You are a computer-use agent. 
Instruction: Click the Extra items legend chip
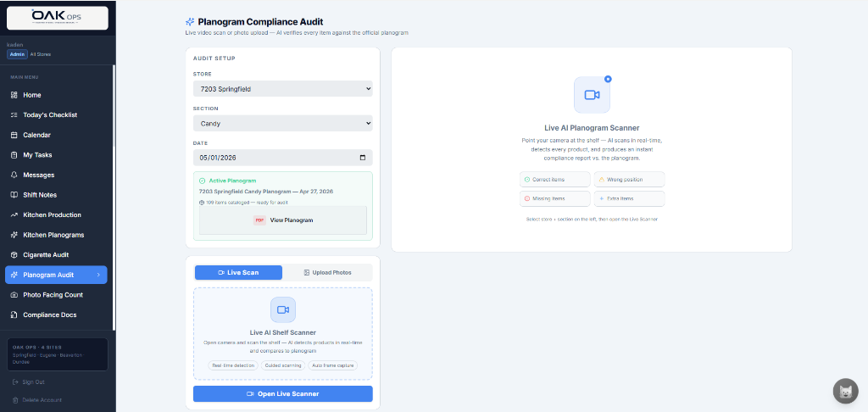coord(630,198)
